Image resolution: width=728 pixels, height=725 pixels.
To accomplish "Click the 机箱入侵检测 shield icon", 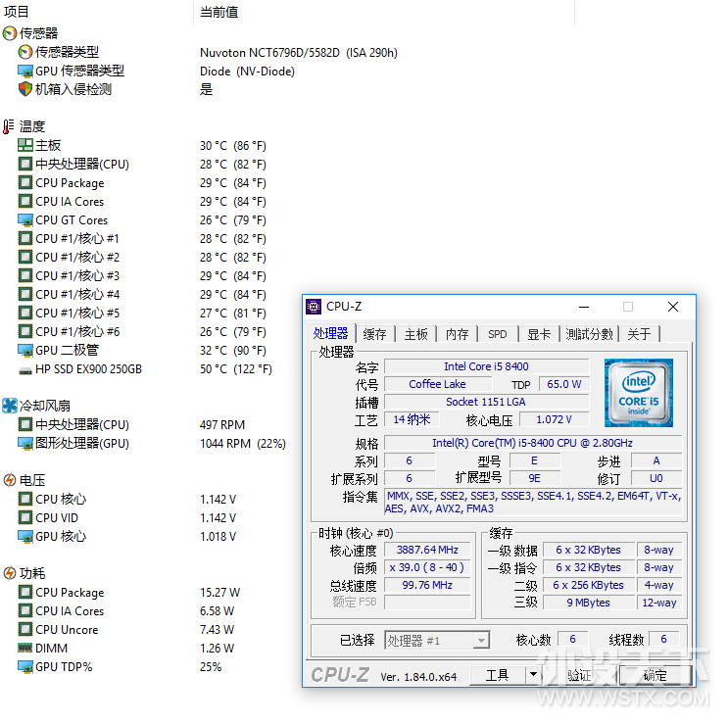I will coord(25,89).
